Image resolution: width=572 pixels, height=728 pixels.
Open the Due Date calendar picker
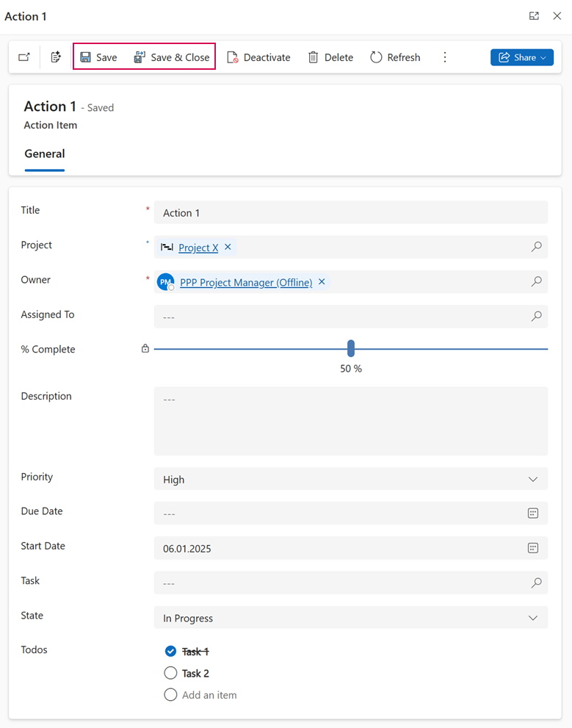point(533,513)
